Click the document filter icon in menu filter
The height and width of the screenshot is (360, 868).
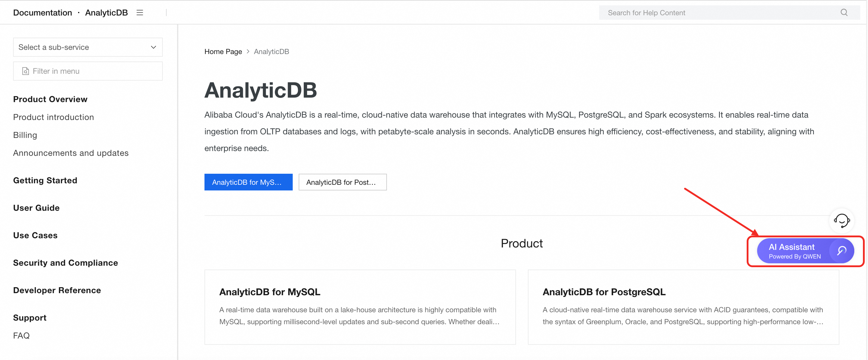pos(25,71)
